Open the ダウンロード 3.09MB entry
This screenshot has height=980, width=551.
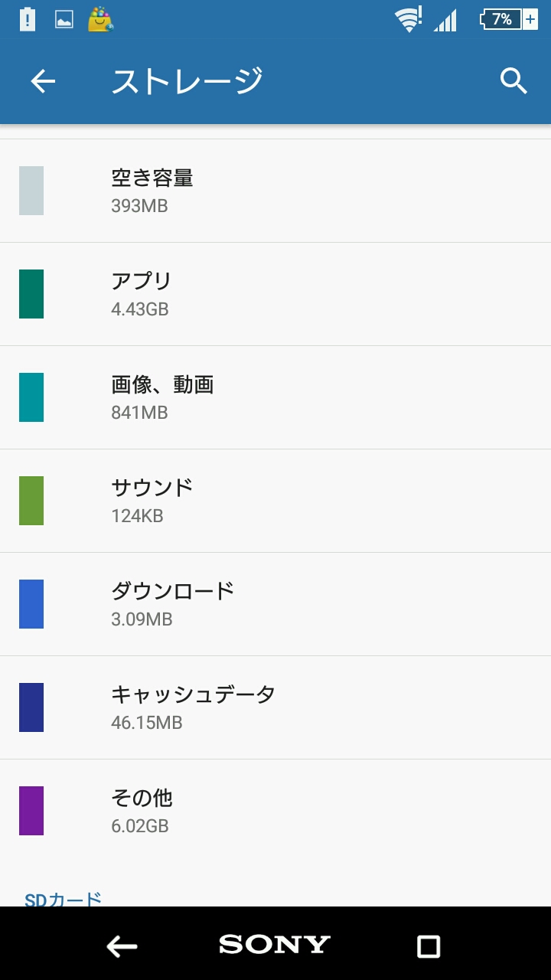275,604
